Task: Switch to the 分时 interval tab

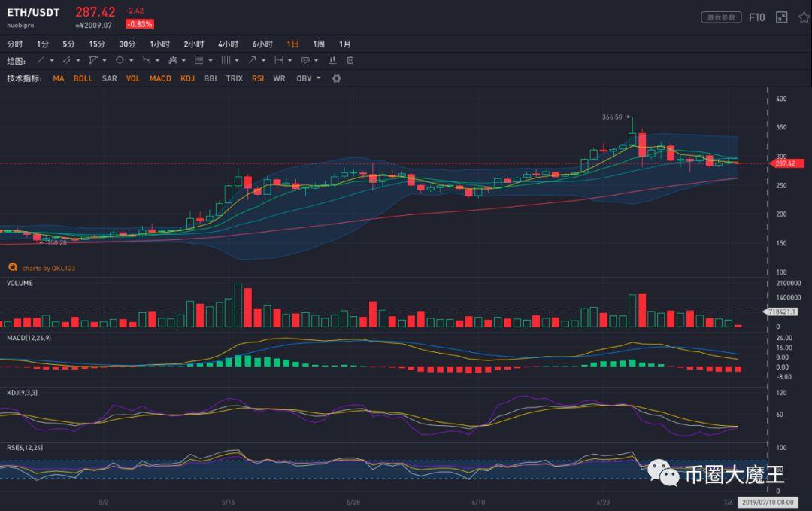Action: (x=14, y=44)
